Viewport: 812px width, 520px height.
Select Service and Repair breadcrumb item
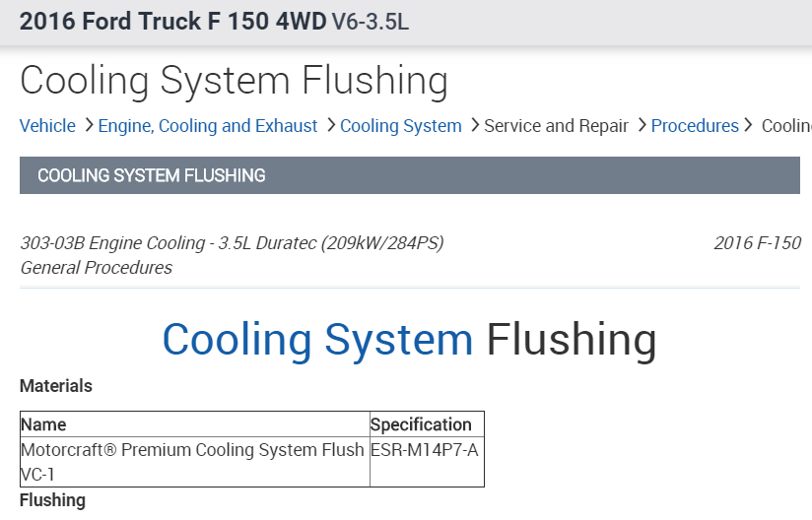[x=556, y=126]
